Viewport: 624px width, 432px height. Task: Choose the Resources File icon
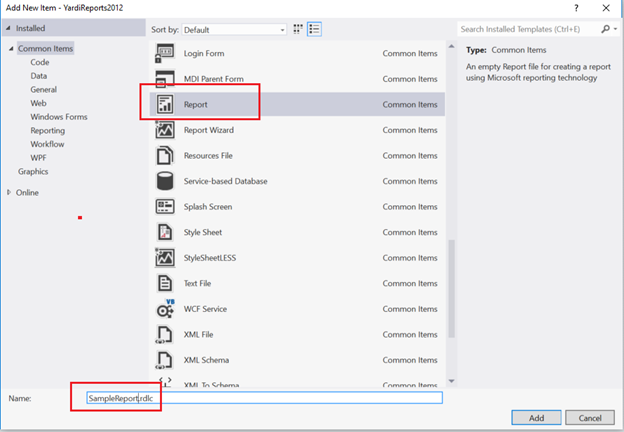[165, 155]
